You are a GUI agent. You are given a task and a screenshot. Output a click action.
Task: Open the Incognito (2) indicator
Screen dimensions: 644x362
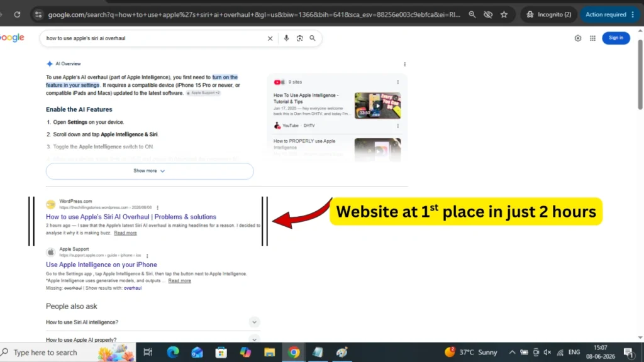coord(548,14)
